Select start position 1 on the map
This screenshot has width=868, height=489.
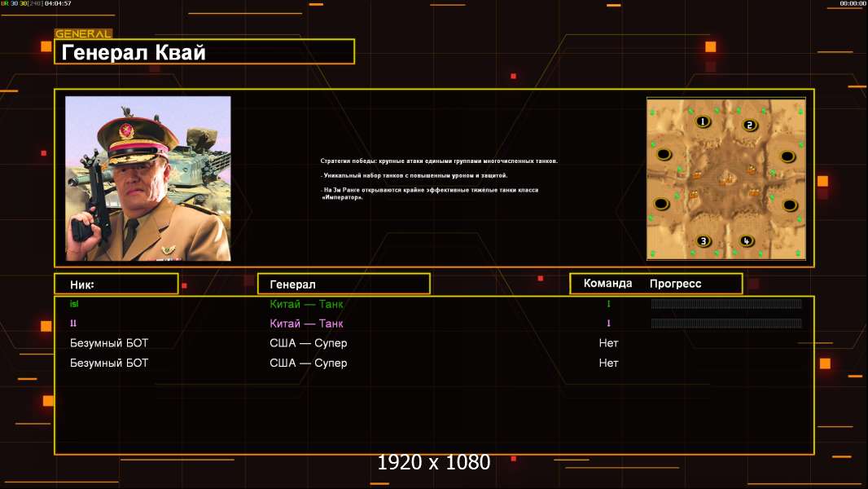tap(703, 121)
